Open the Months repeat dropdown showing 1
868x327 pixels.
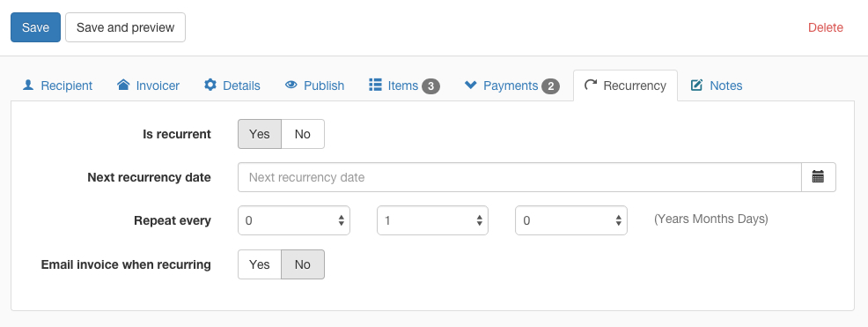pyautogui.click(x=432, y=220)
